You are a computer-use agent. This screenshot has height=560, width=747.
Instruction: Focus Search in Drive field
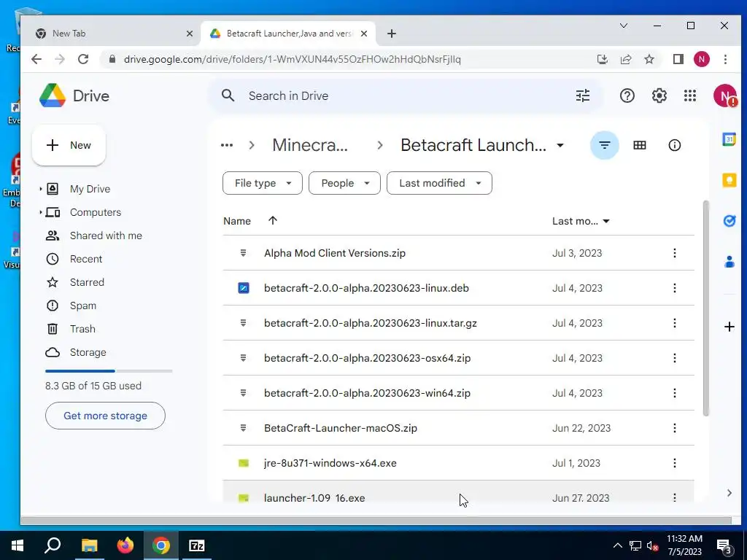[x=405, y=96]
